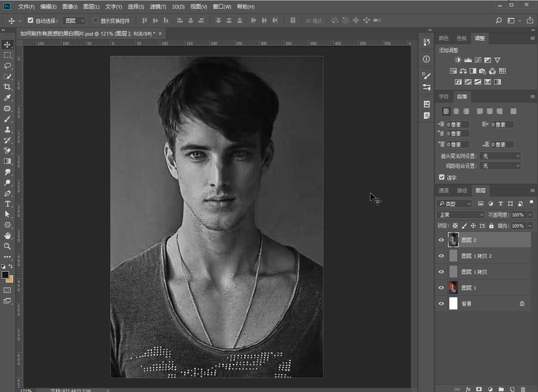Hide the 图层 1 layer

pyautogui.click(x=441, y=288)
